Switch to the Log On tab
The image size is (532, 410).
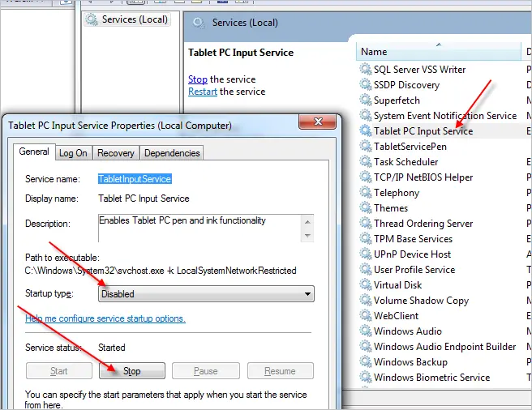73,153
